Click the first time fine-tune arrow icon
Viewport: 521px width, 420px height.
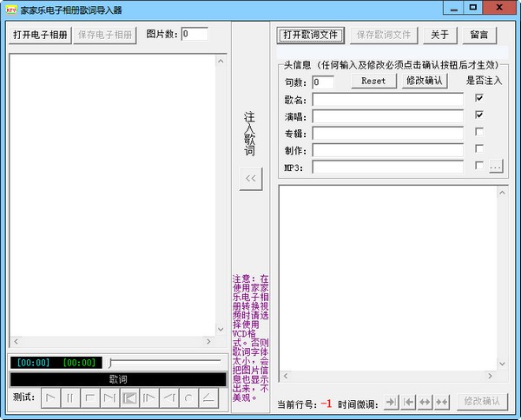pos(390,402)
